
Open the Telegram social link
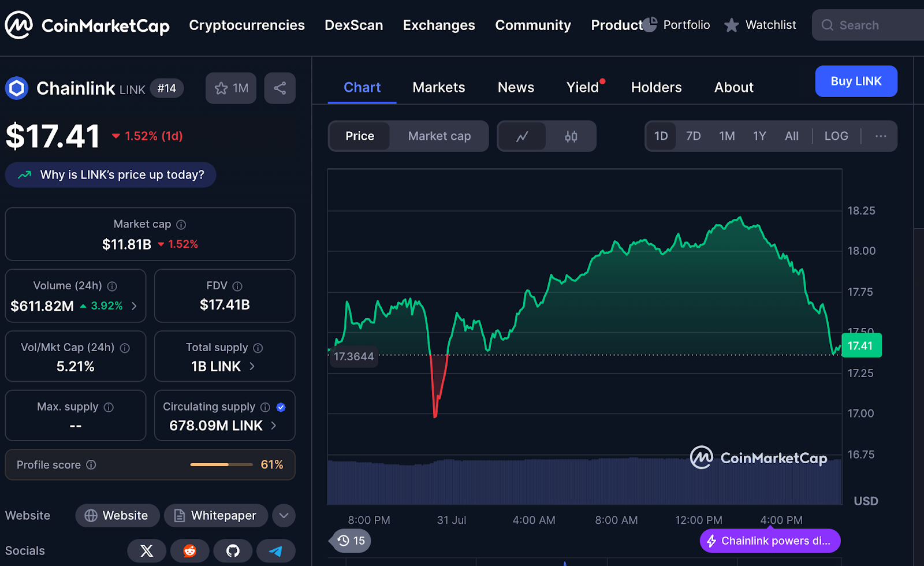coord(275,551)
